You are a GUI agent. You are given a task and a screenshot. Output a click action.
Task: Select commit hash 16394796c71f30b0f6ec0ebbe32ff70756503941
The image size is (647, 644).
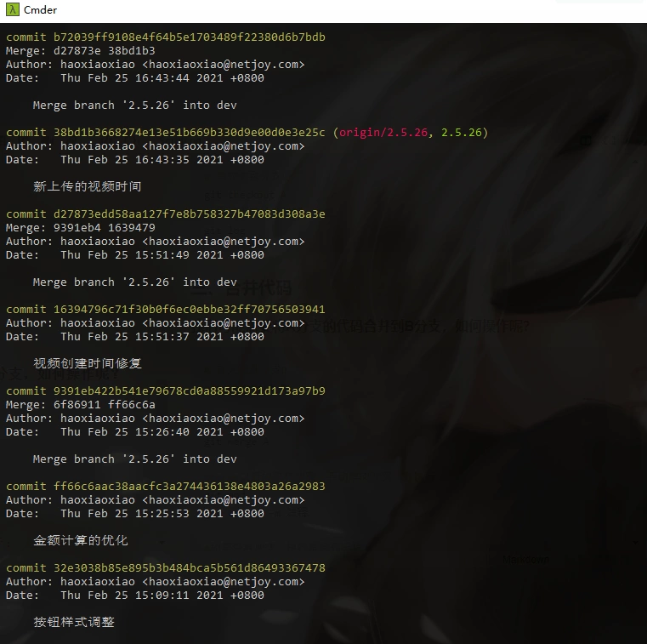[190, 310]
